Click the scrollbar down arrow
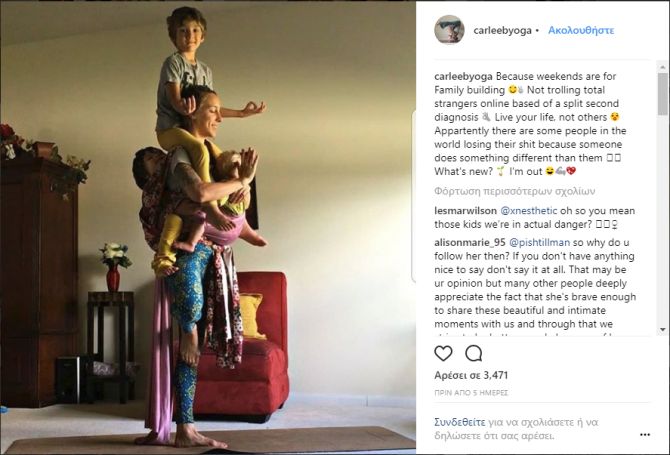670x455 pixels. coord(662,329)
